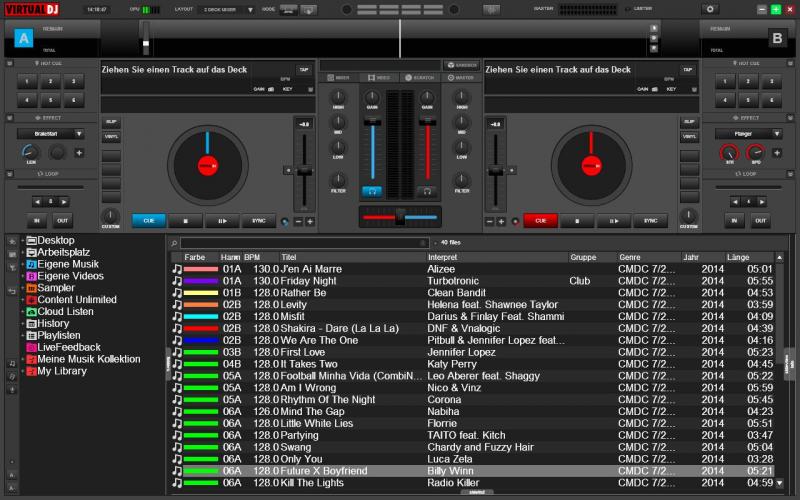Click the blue CUE button on deck A

148,220
